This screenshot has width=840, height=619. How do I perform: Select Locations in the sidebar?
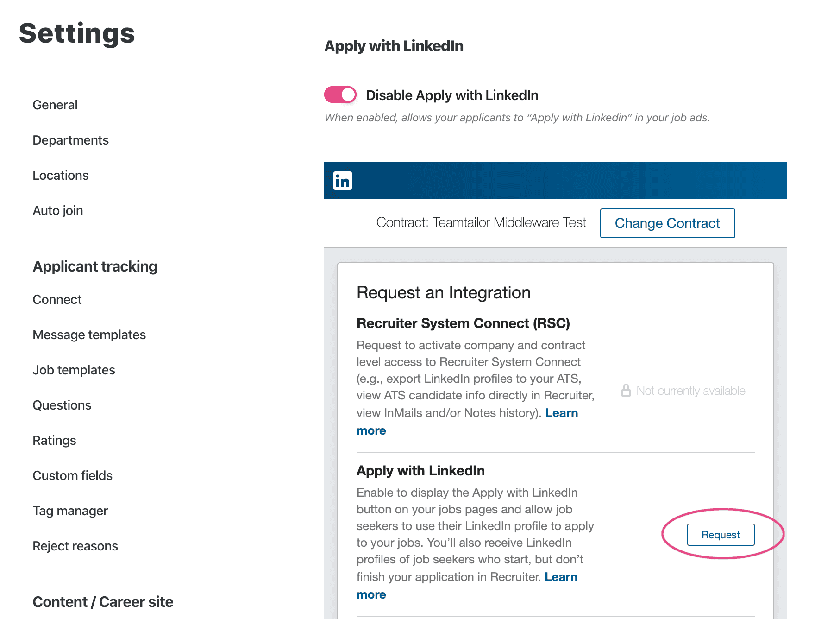point(61,176)
